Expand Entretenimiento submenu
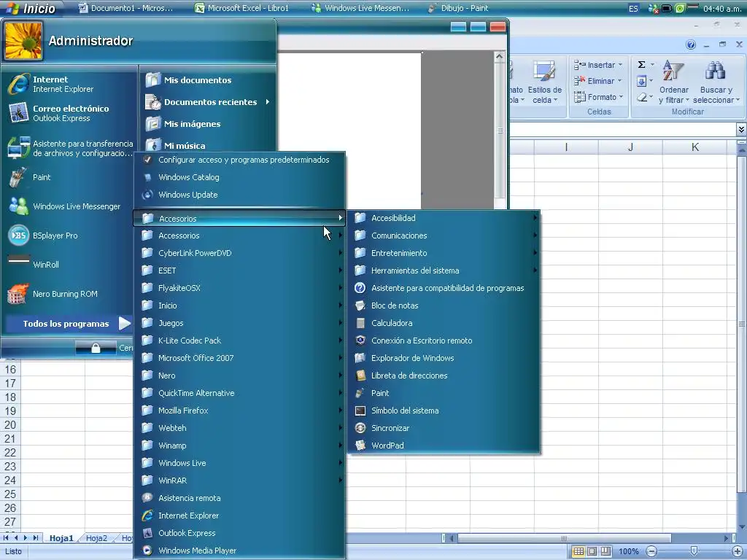747x560 pixels. [x=444, y=253]
